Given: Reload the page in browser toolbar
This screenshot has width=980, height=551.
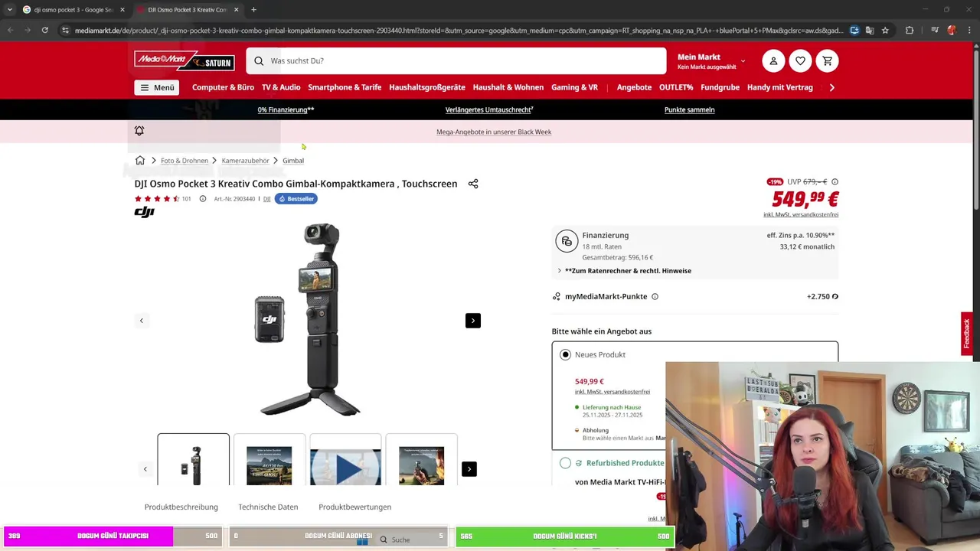Looking at the screenshot, I should click(x=44, y=31).
